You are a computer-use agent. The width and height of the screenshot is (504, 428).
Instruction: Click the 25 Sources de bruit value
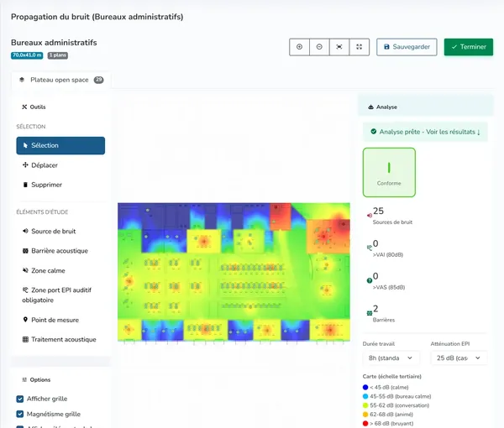[378, 211]
